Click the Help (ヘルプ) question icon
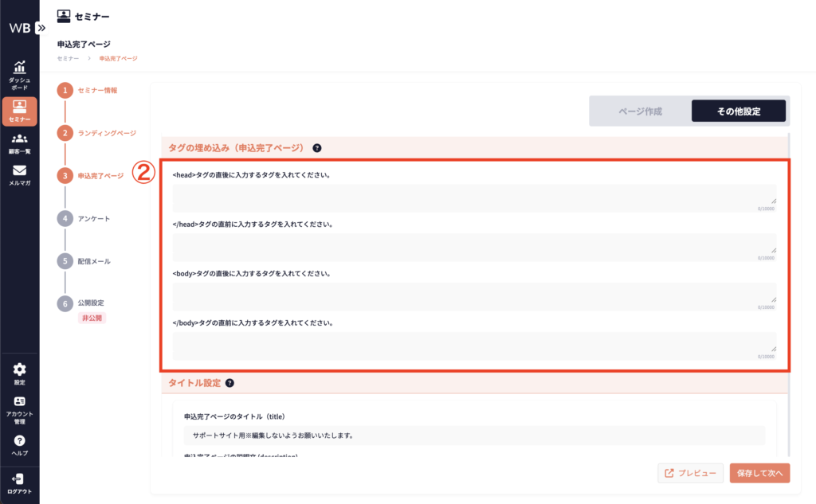The image size is (816, 504). pyautogui.click(x=19, y=445)
